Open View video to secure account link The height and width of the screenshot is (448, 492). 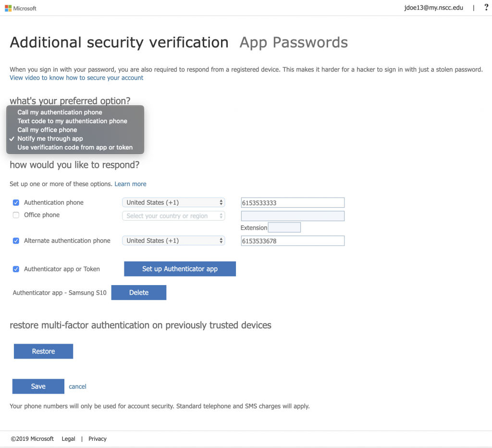pyautogui.click(x=76, y=78)
